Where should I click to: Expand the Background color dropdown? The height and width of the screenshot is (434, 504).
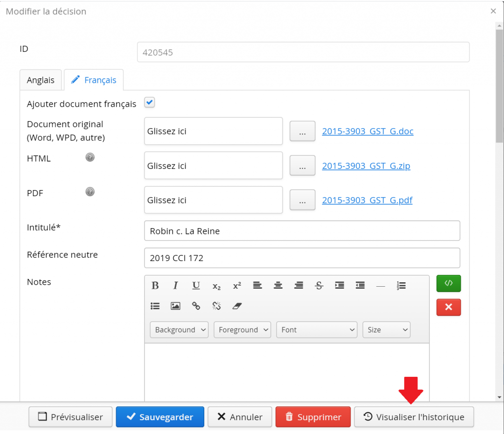[179, 330]
